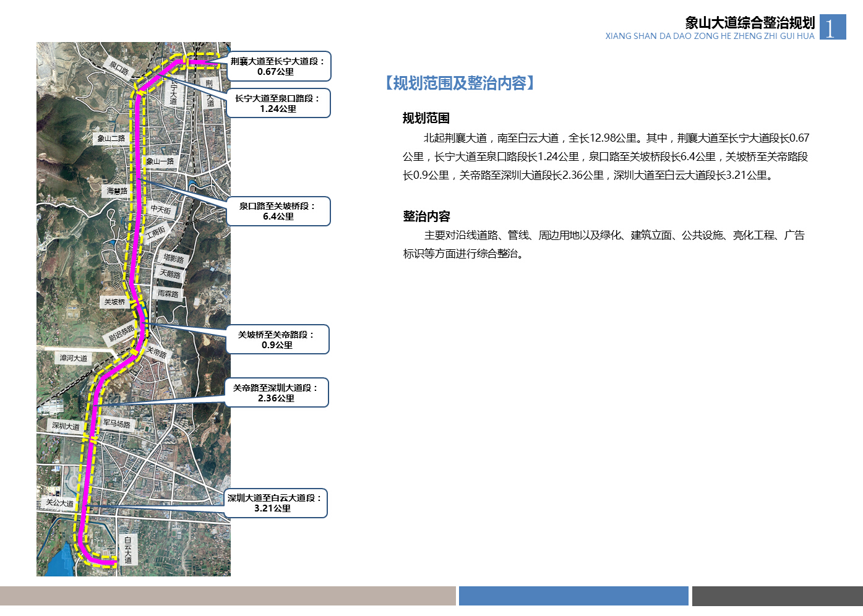Viewport: 863px width, 616px height.
Task: Open the 关帝路至深圳大道段 2.36公里 callout
Action: tap(276, 393)
